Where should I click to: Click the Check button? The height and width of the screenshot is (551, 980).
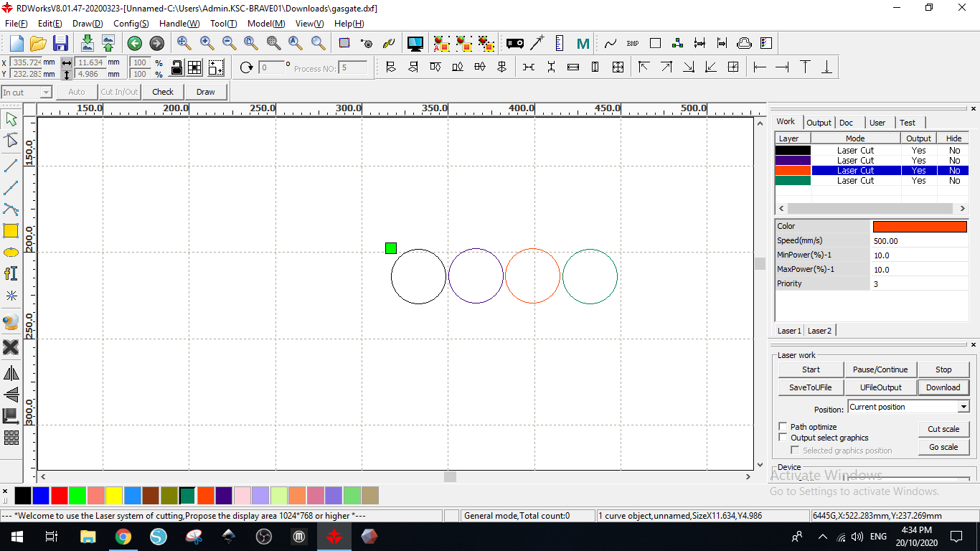(163, 92)
